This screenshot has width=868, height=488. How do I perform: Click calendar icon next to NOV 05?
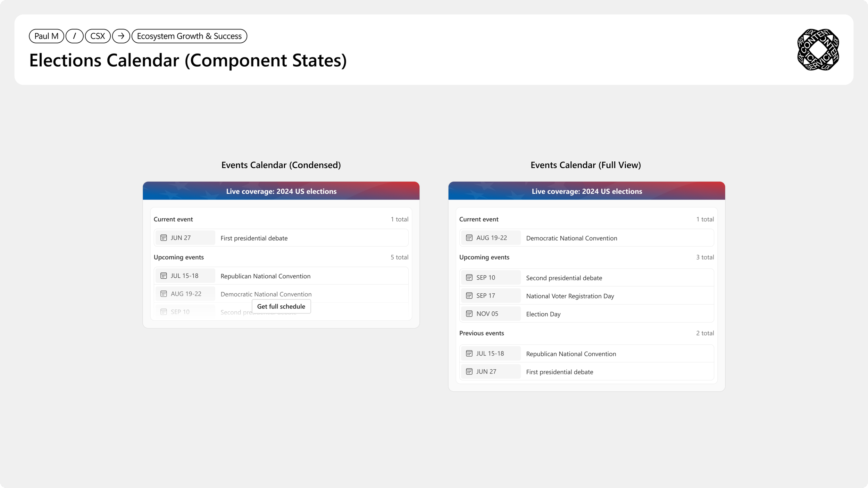469,314
